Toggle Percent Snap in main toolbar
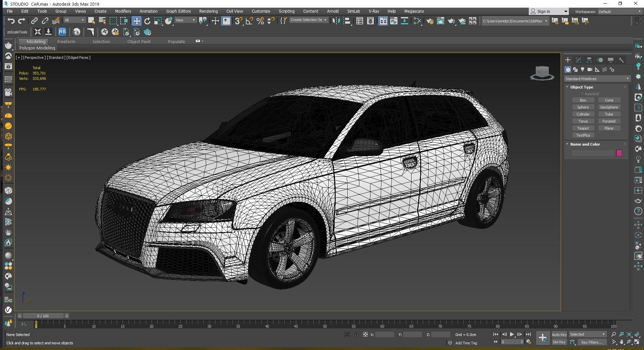The width and height of the screenshot is (644, 350). pyautogui.click(x=260, y=21)
